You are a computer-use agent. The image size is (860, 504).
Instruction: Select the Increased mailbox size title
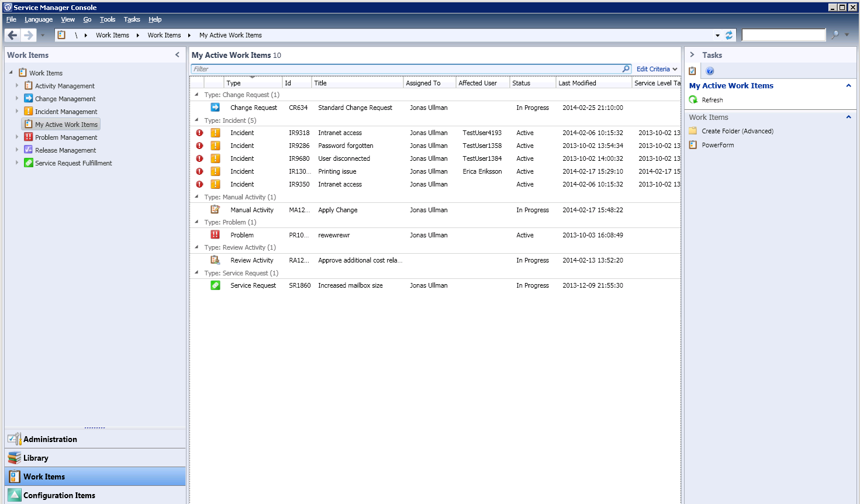(350, 285)
